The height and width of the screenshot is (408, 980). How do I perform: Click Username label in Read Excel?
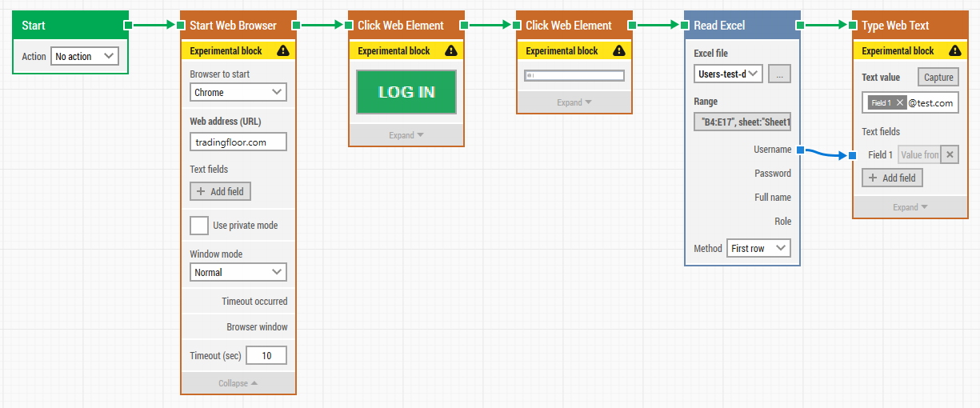tap(773, 150)
